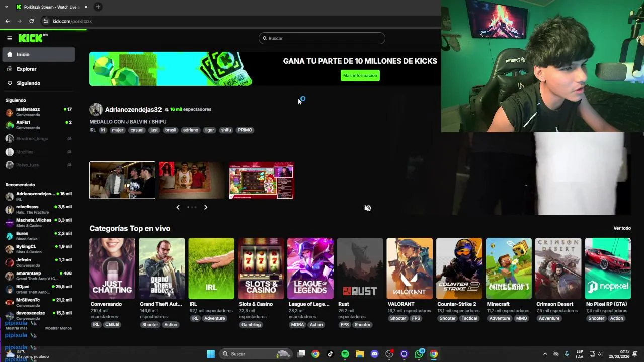Open Crimson Desert category card

[558, 268]
